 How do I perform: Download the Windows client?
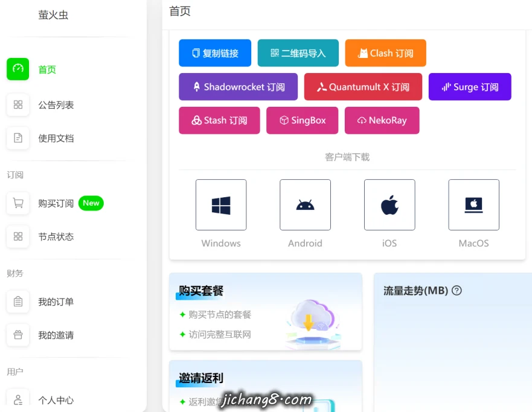coord(221,204)
